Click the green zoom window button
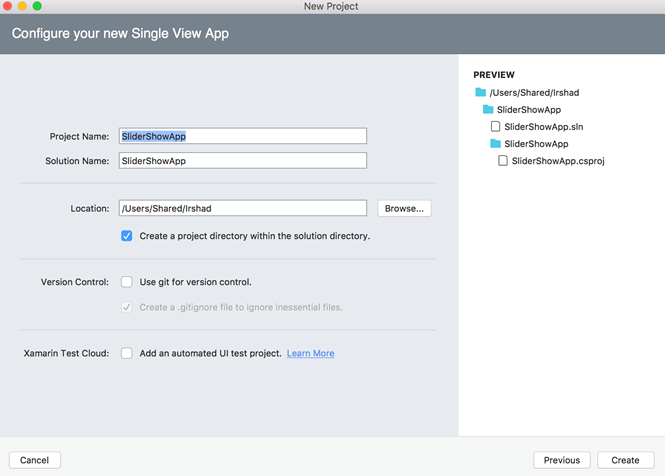 [x=37, y=6]
